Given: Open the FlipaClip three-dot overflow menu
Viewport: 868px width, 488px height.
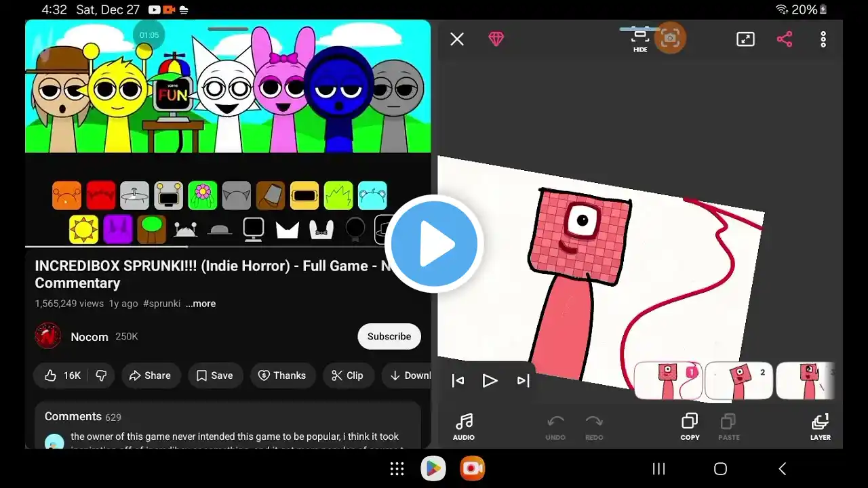Looking at the screenshot, I should tap(823, 39).
